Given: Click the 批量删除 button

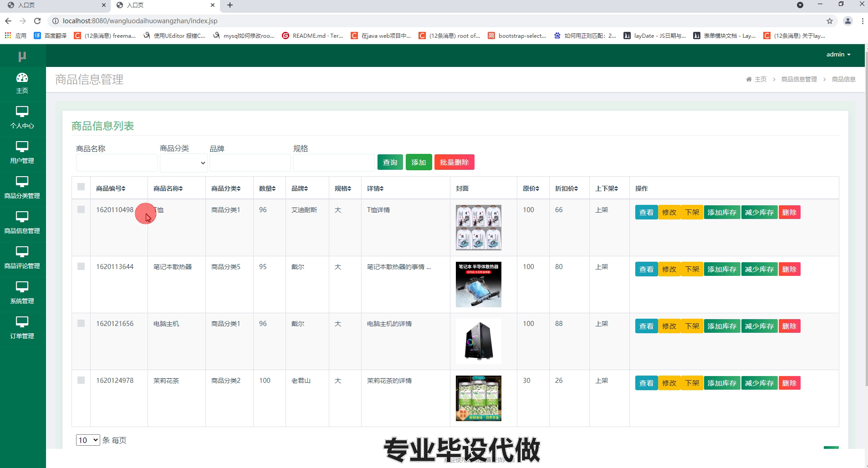Looking at the screenshot, I should 454,162.
